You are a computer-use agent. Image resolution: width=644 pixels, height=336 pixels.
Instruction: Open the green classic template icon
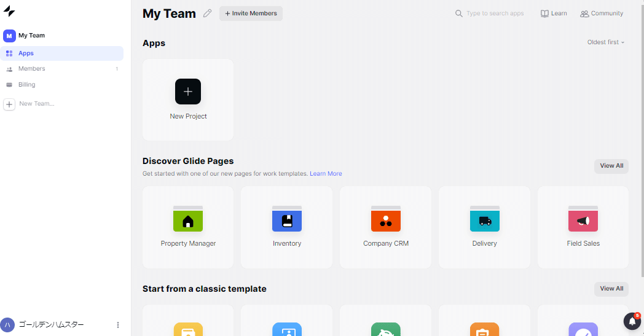pos(386,329)
